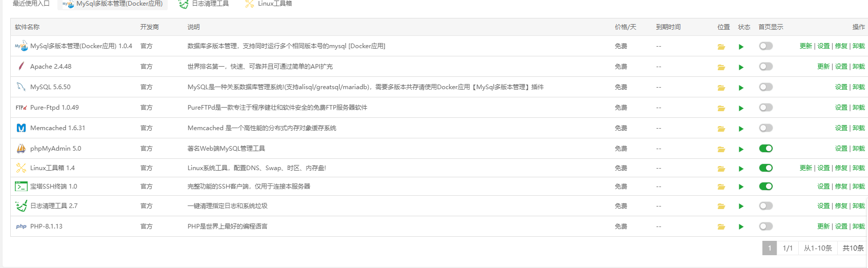Click 卸载 link for Pure-Ftpd 1.0.49

pos(859,108)
